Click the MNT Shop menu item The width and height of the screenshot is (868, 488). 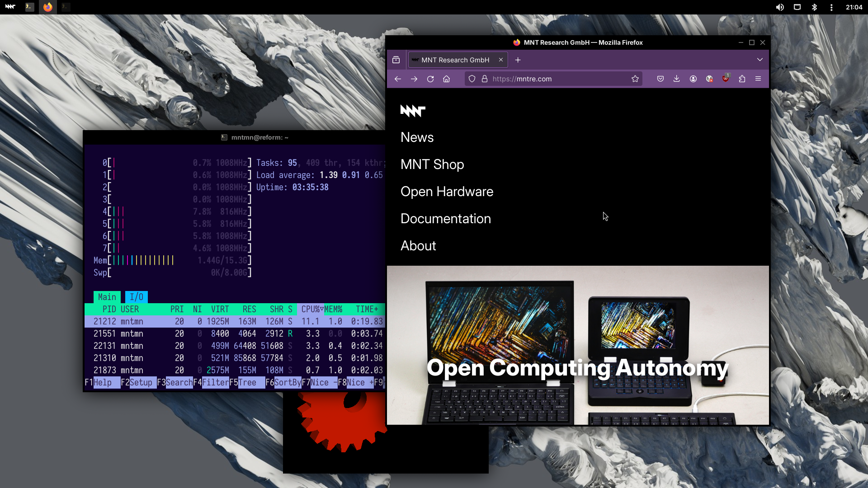(432, 164)
